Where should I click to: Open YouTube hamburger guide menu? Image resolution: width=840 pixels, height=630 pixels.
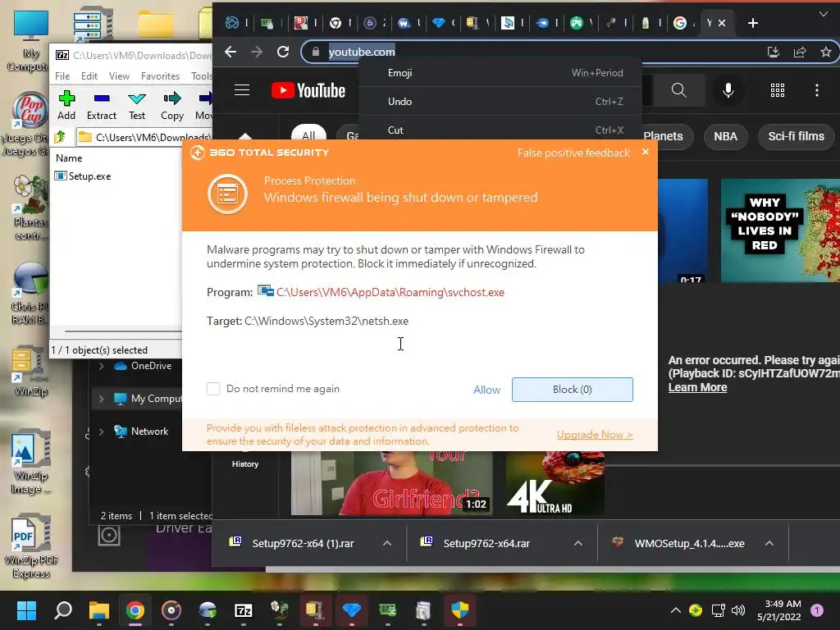[x=242, y=90]
